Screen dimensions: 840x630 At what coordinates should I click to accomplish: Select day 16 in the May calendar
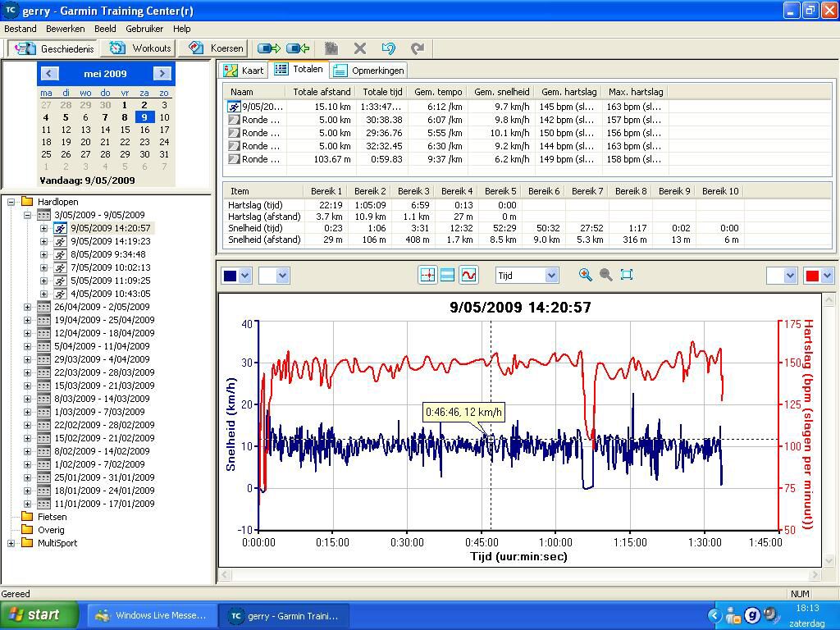(144, 130)
